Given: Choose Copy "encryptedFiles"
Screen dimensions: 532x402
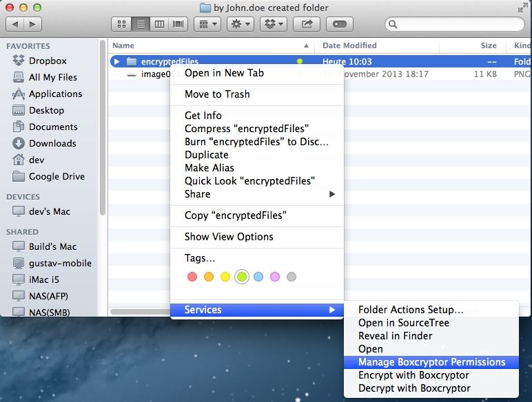Looking at the screenshot, I should click(x=257, y=215).
